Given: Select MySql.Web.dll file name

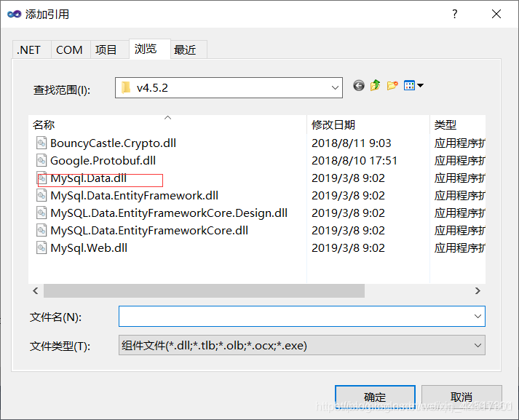Looking at the screenshot, I should coord(89,248).
